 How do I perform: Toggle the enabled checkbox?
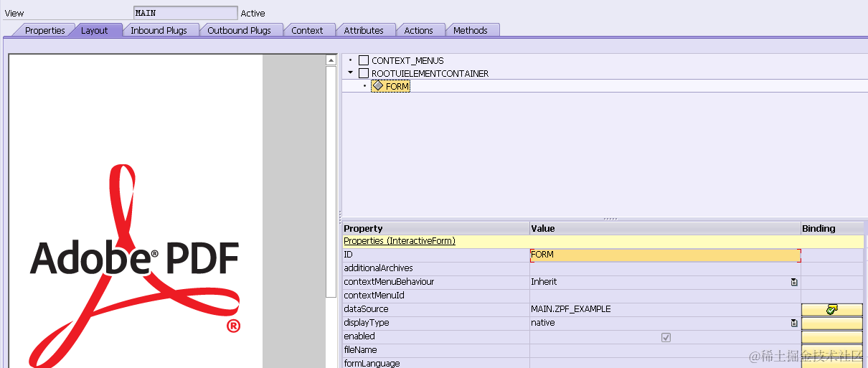[x=666, y=337]
